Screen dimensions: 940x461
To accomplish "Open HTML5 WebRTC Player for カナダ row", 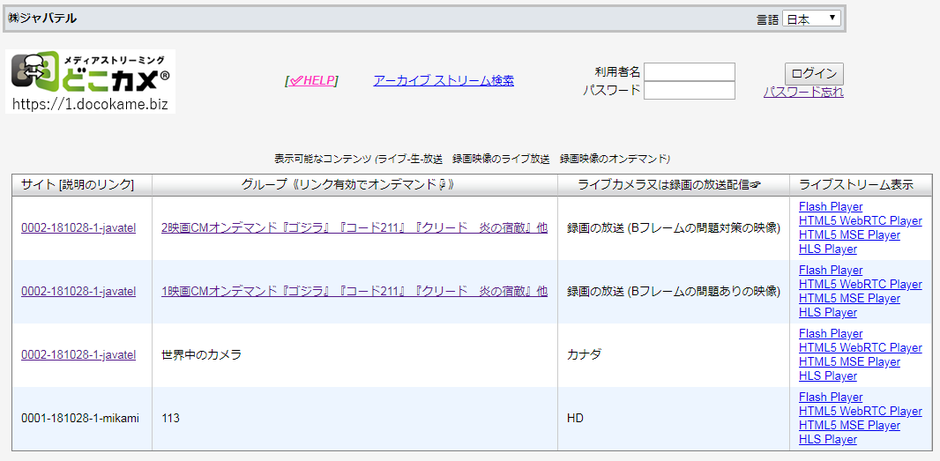I will (860, 348).
